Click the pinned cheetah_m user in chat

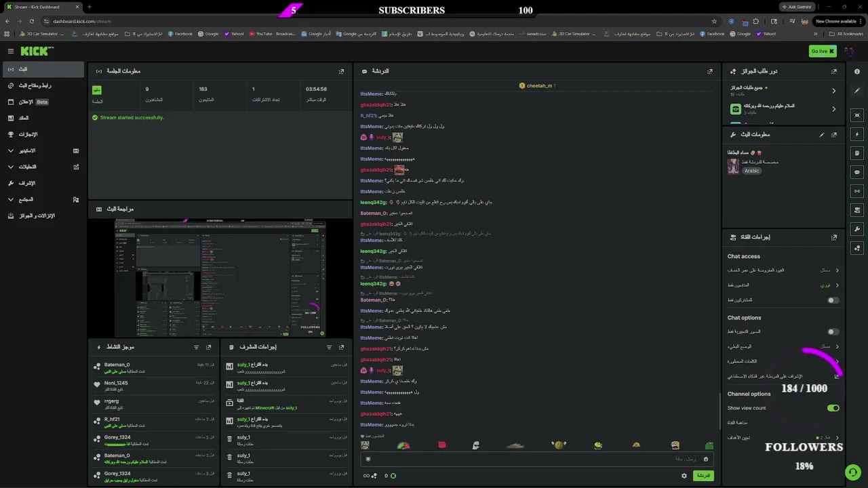[537, 86]
